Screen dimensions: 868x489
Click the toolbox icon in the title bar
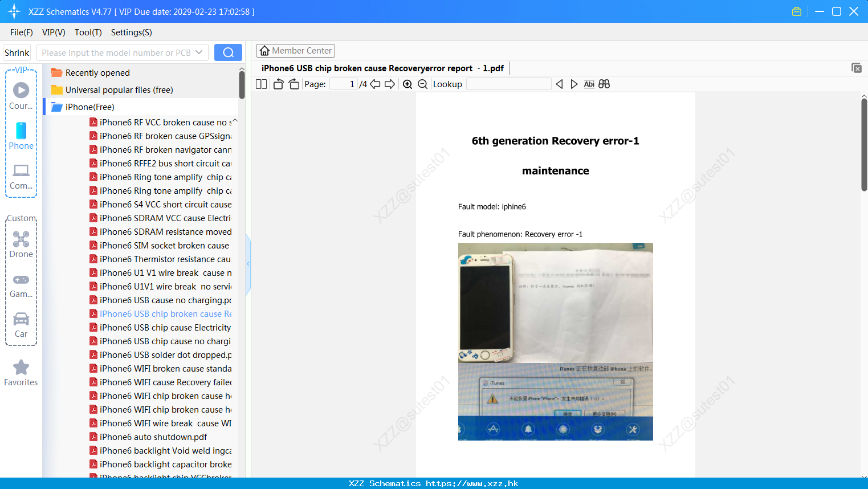797,11
